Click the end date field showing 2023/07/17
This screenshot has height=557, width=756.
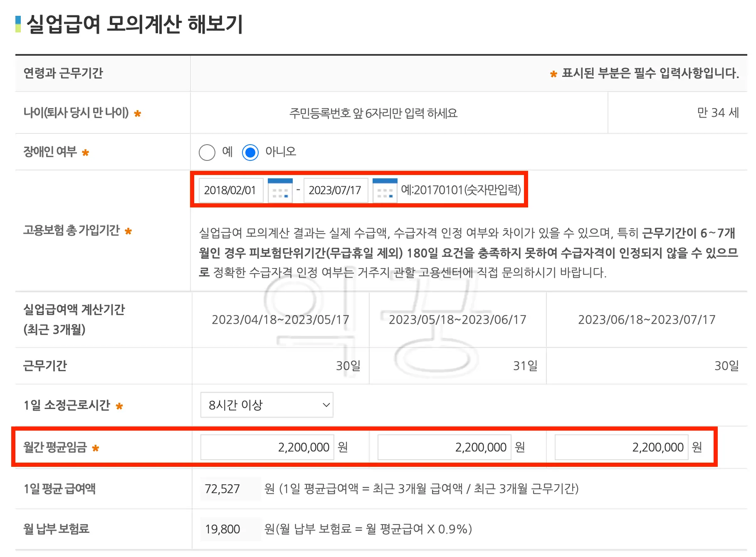pyautogui.click(x=336, y=190)
